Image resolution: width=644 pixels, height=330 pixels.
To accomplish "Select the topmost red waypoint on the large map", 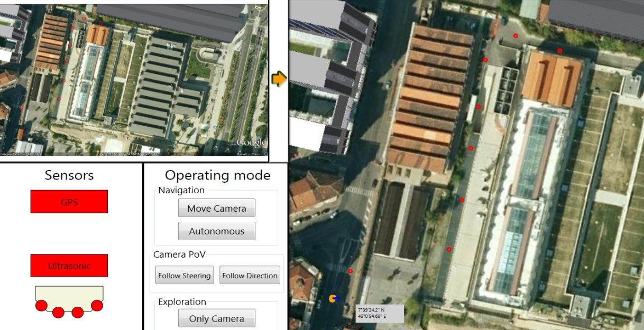I will tap(516, 36).
